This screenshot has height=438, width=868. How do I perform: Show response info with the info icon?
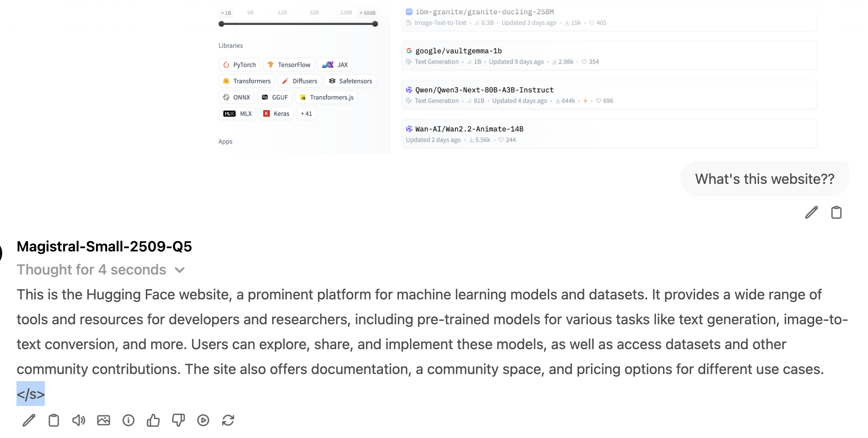129,420
